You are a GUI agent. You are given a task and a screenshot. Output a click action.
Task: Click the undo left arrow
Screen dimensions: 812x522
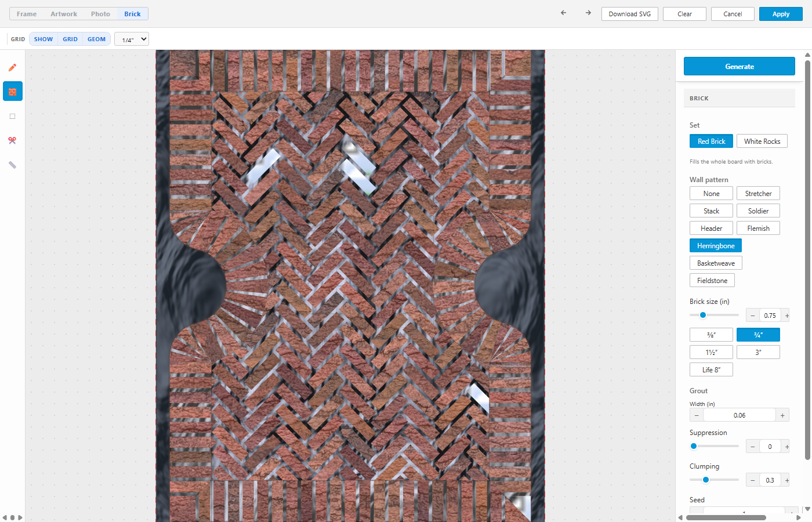(563, 13)
